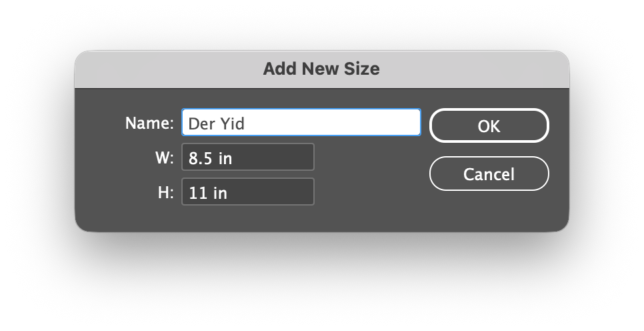Place cursor in "Der Yid" text
Screen dimensions: 644x331
tap(217, 123)
